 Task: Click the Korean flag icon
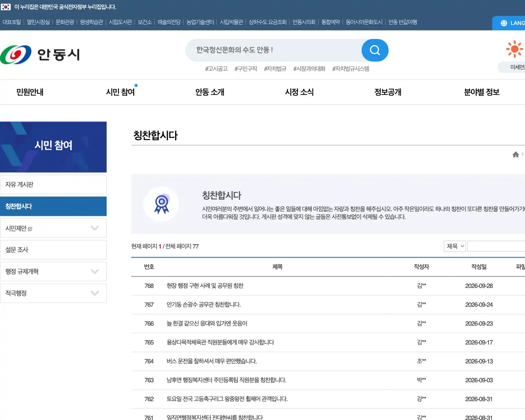click(6, 7)
